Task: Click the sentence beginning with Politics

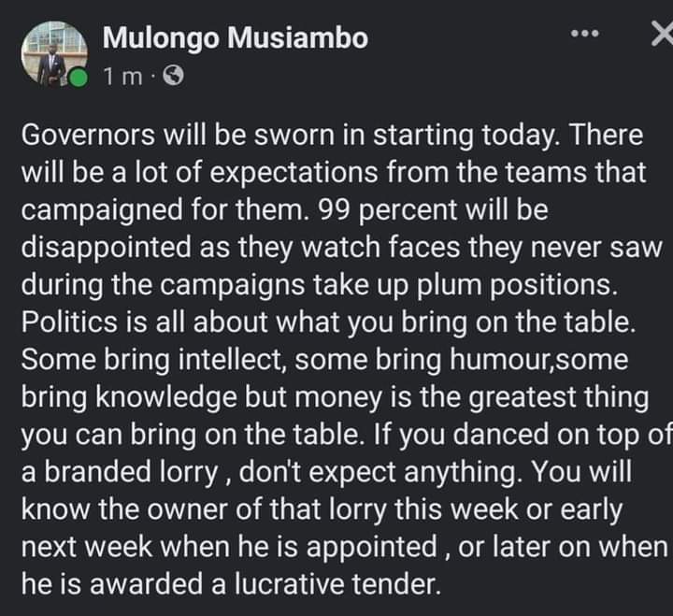Action: click(x=328, y=322)
